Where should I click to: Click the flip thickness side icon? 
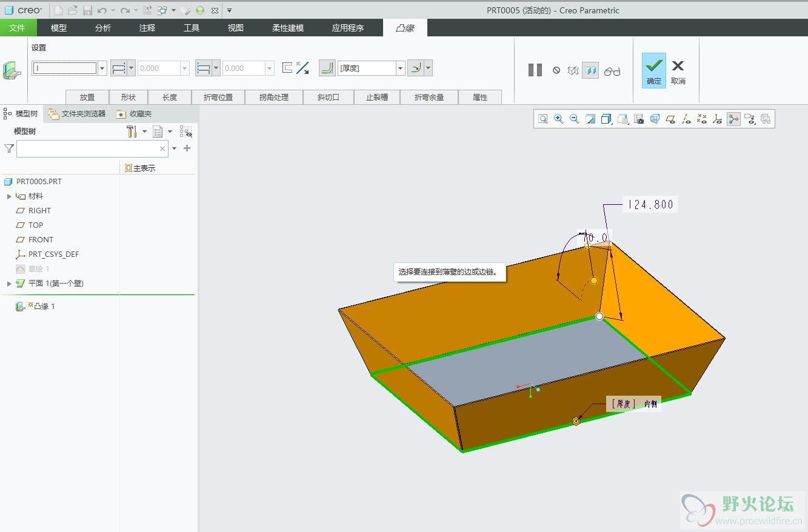pyautogui.click(x=302, y=68)
